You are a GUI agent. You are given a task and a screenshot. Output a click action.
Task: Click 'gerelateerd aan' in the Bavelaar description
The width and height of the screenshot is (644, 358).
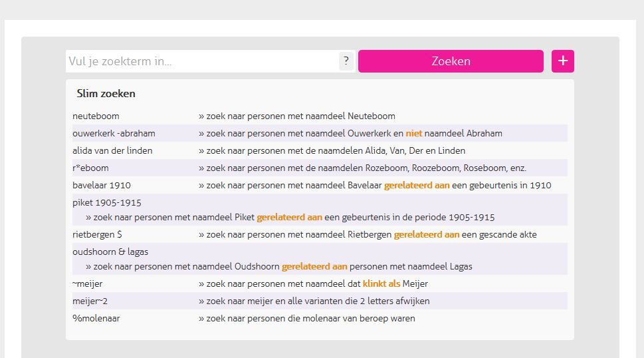click(417, 185)
